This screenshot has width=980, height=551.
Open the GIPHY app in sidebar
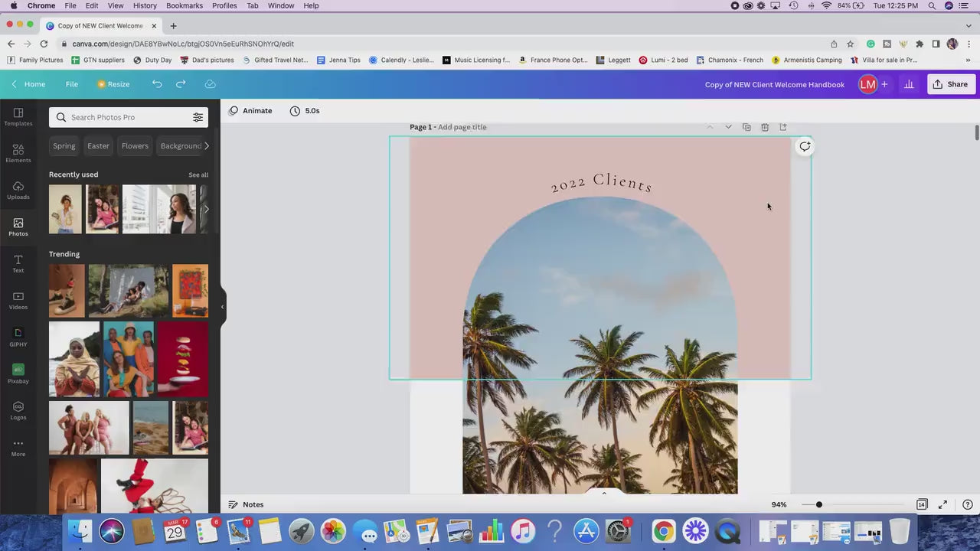point(18,337)
